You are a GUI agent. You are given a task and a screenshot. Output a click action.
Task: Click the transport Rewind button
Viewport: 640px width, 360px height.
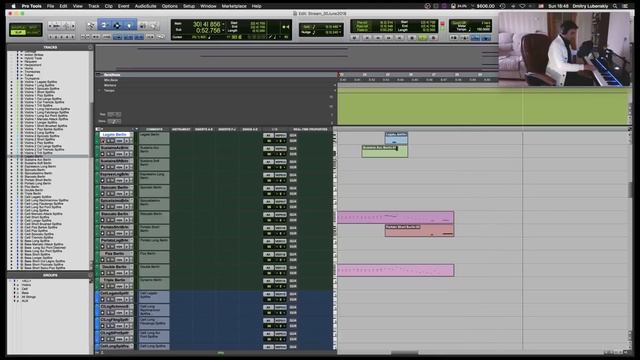tap(378, 38)
